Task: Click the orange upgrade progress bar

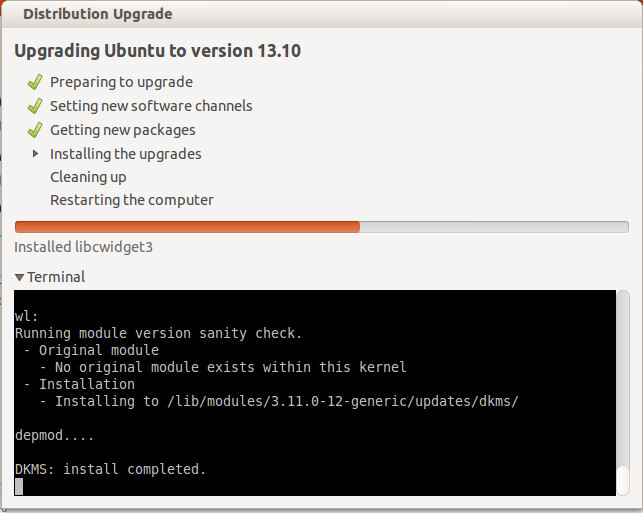Action: pos(322,227)
